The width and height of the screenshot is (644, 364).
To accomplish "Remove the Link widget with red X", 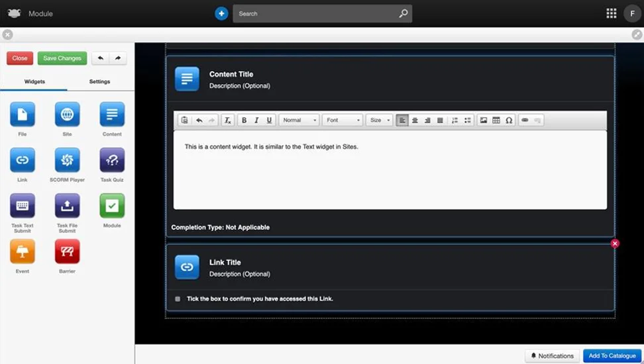I will pos(615,244).
